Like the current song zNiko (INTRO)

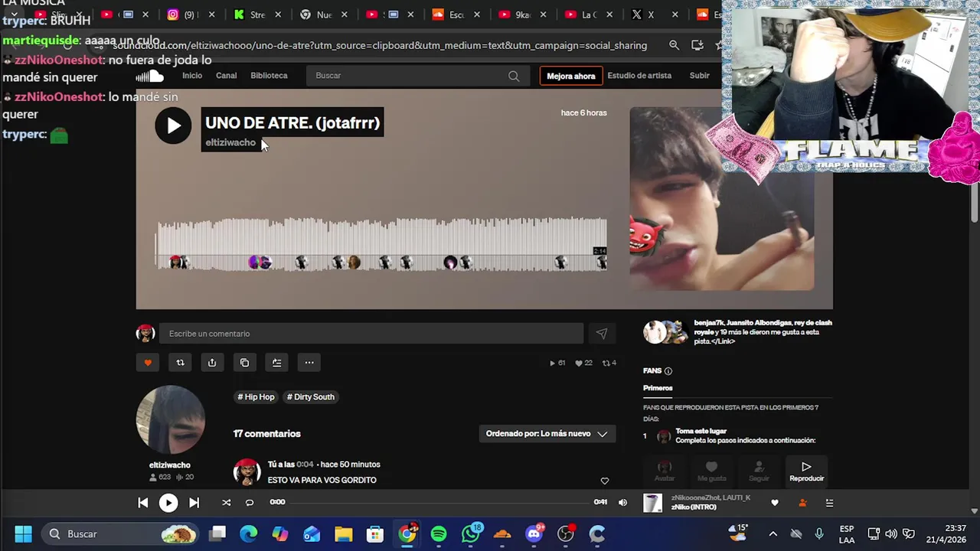point(775,503)
